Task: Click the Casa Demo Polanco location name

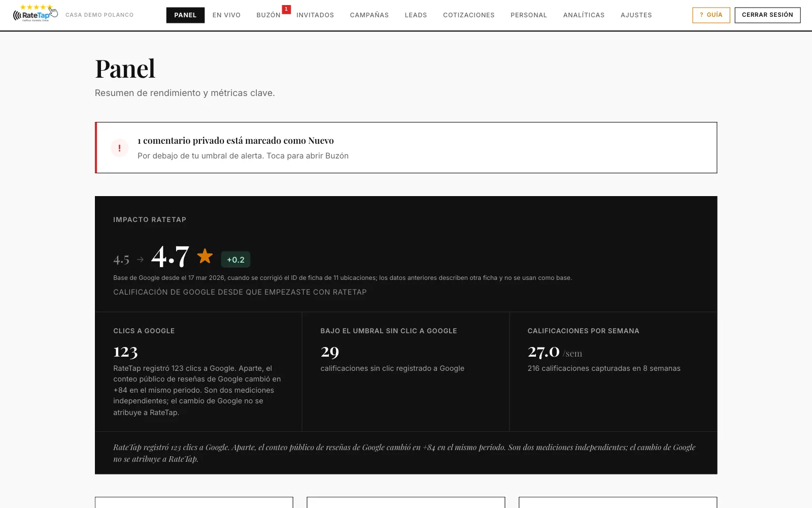Action: coord(99,15)
